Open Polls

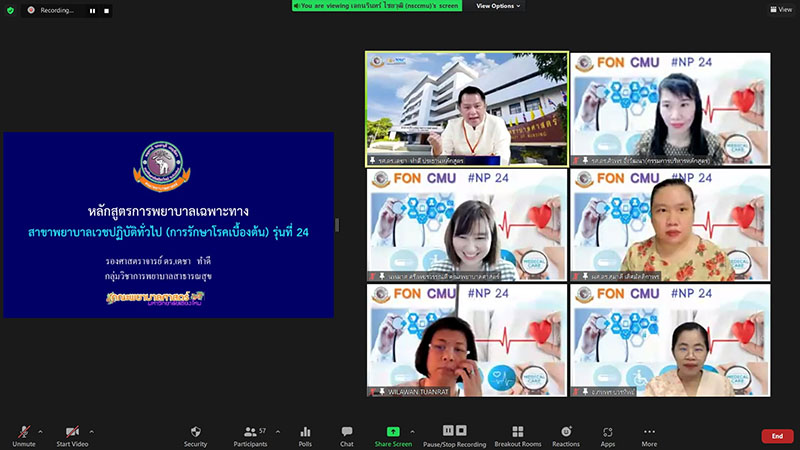click(x=305, y=436)
